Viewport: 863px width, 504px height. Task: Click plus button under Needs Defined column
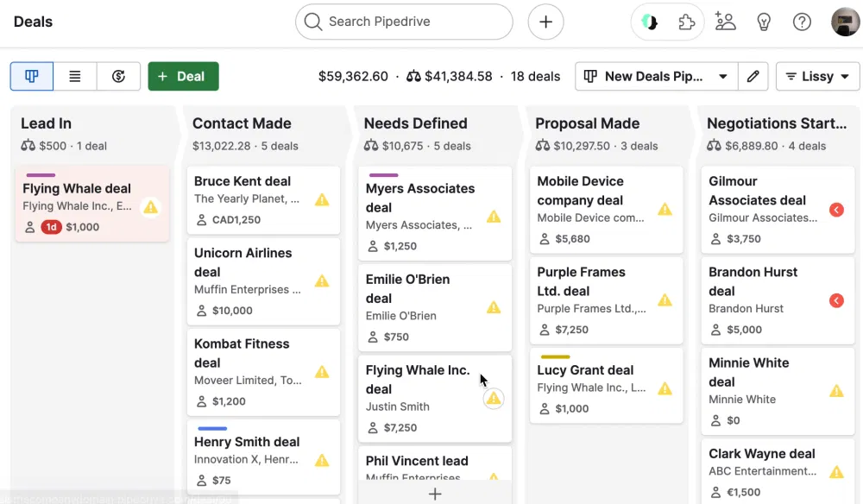[435, 494]
